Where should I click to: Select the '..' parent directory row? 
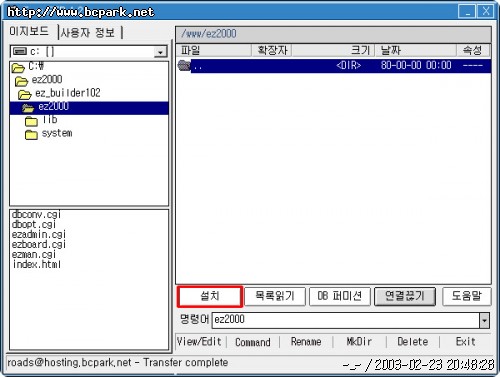coord(333,66)
